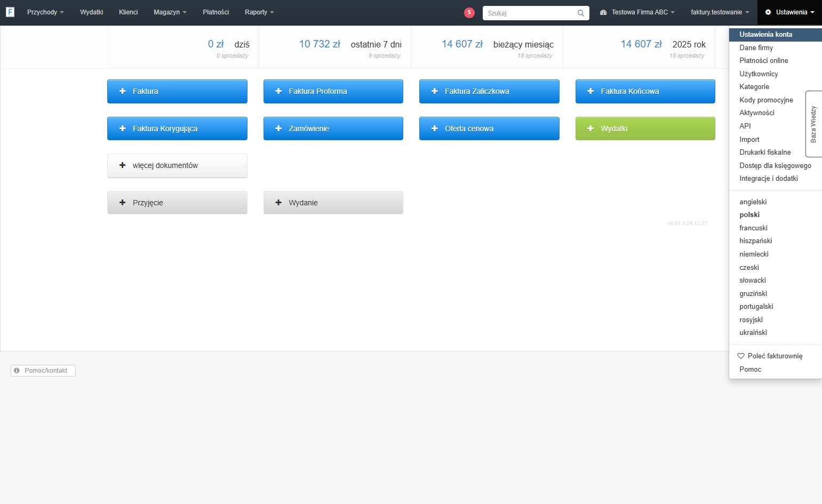The height and width of the screenshot is (504, 822).
Task: Open Płatności in the top navigation
Action: [216, 12]
